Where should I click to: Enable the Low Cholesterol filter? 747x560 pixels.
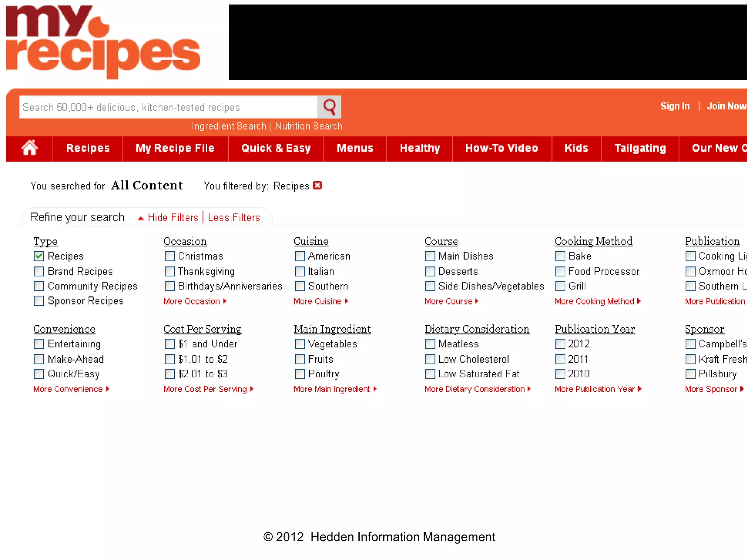(x=430, y=359)
